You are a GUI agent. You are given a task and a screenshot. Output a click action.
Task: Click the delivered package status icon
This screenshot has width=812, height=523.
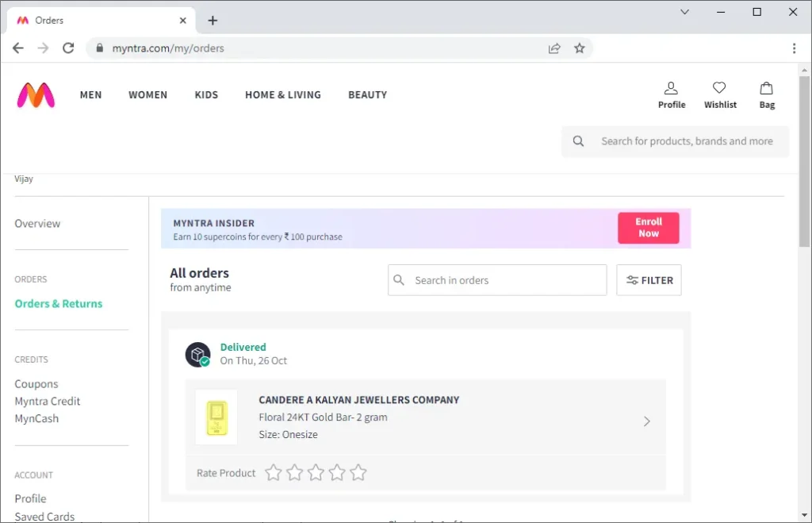(x=197, y=355)
